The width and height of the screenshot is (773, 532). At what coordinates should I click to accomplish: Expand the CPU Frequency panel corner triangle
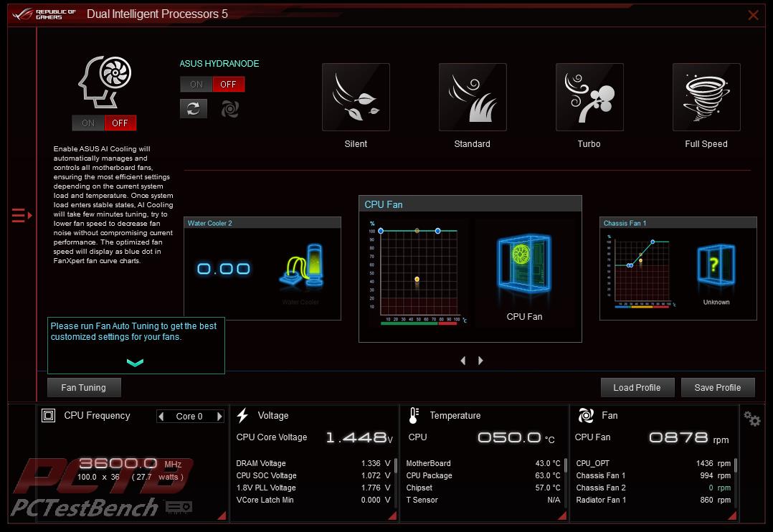click(222, 516)
